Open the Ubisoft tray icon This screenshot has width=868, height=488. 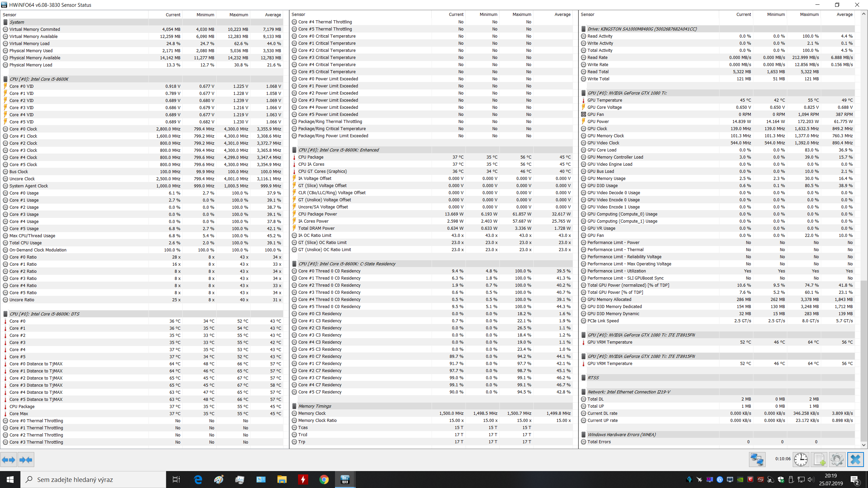pos(720,480)
